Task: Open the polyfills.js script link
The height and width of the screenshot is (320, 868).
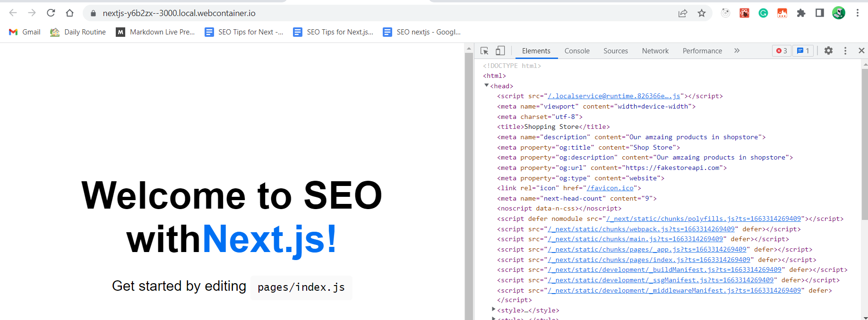Action: 704,219
